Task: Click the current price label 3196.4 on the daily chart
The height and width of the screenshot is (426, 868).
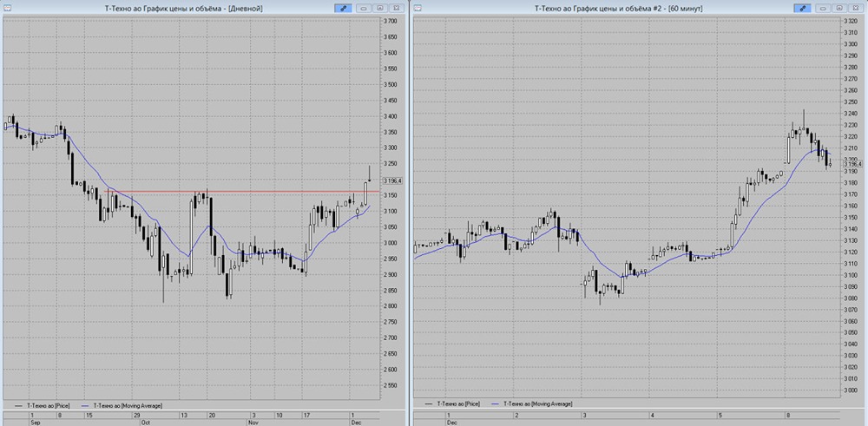Action: [x=393, y=180]
